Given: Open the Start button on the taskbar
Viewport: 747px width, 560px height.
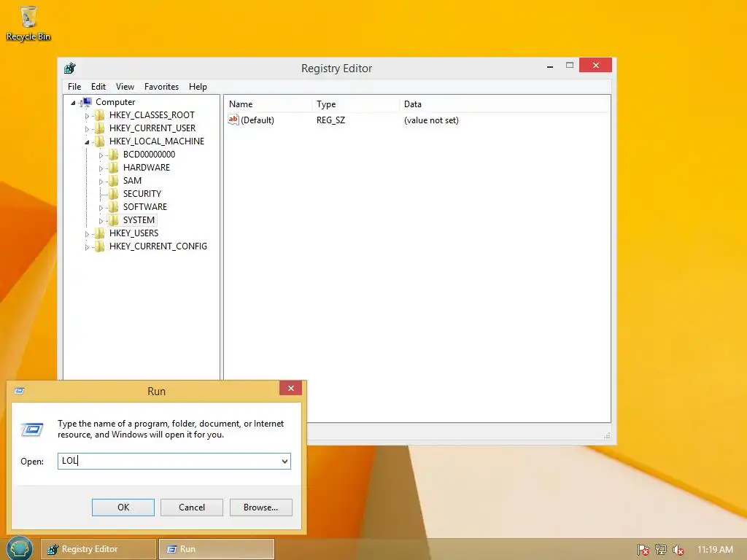Looking at the screenshot, I should point(19,548).
